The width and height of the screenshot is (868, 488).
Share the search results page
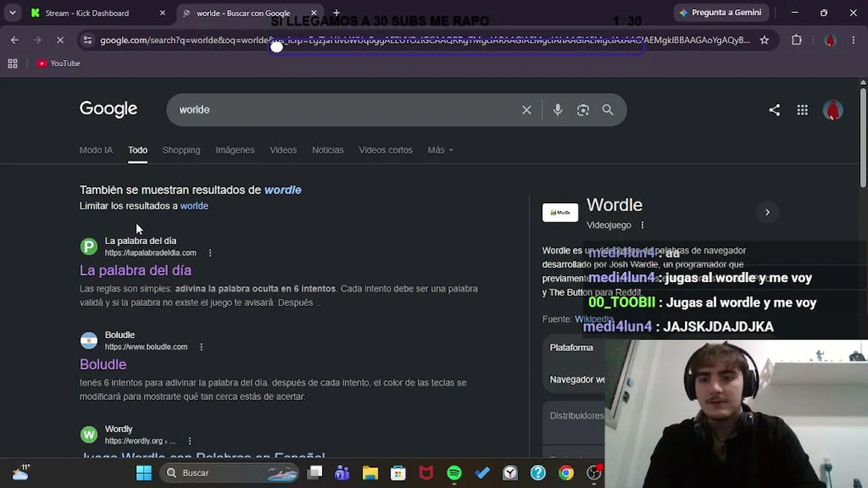774,110
